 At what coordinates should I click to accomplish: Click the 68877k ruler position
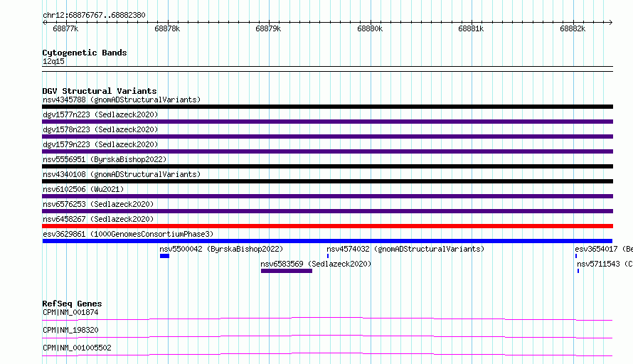click(65, 28)
